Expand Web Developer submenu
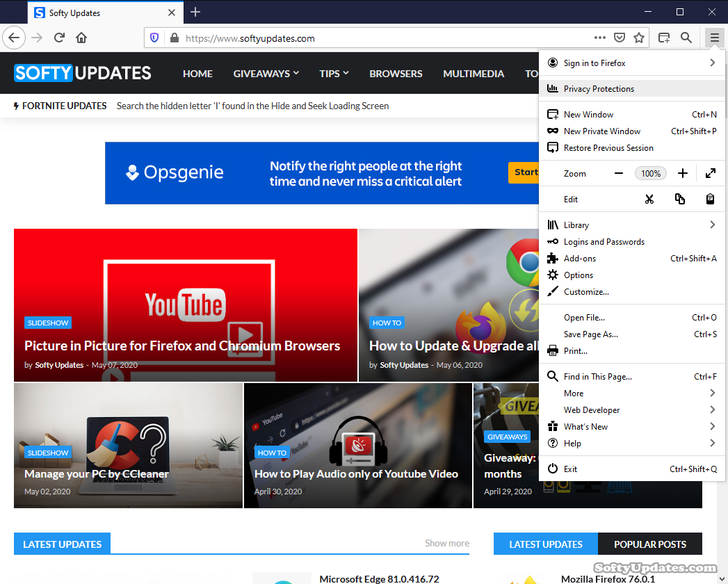This screenshot has height=584, width=728. tap(632, 410)
